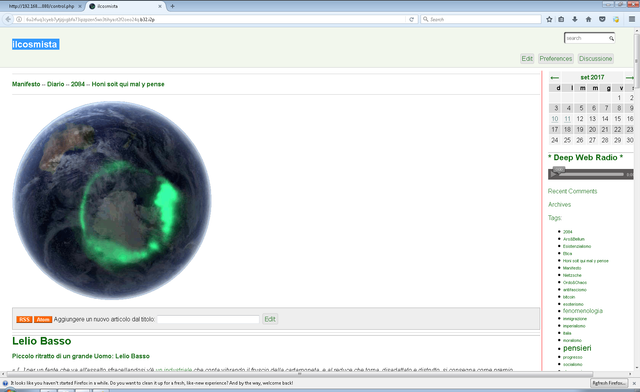This screenshot has height=392, width=640.
Task: Open the Discussione page
Action: pos(596,58)
